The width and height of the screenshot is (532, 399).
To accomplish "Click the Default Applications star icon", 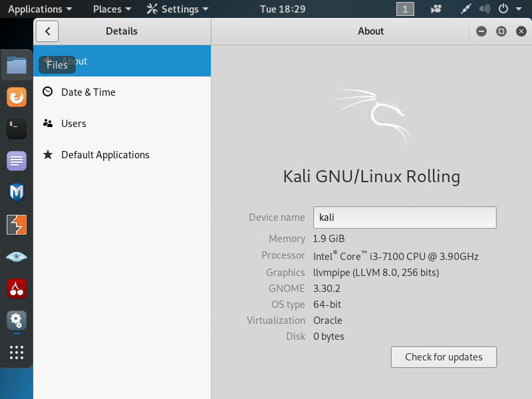I will tap(48, 154).
